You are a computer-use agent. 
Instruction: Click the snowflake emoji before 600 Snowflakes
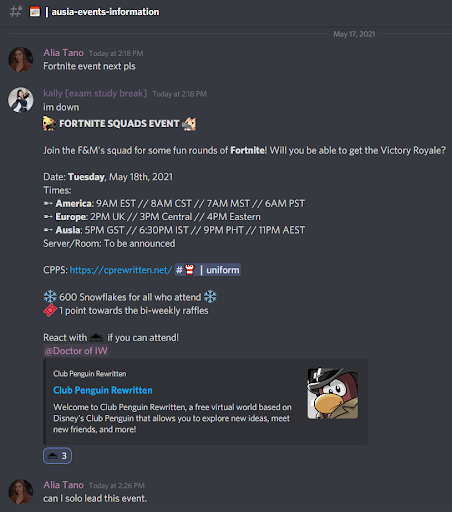click(x=50, y=297)
